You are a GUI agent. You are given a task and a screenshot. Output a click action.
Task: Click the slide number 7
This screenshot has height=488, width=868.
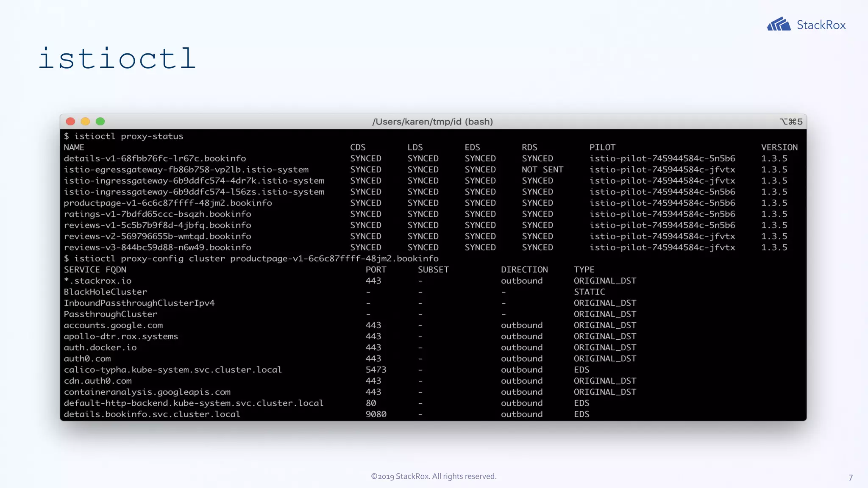tap(850, 478)
